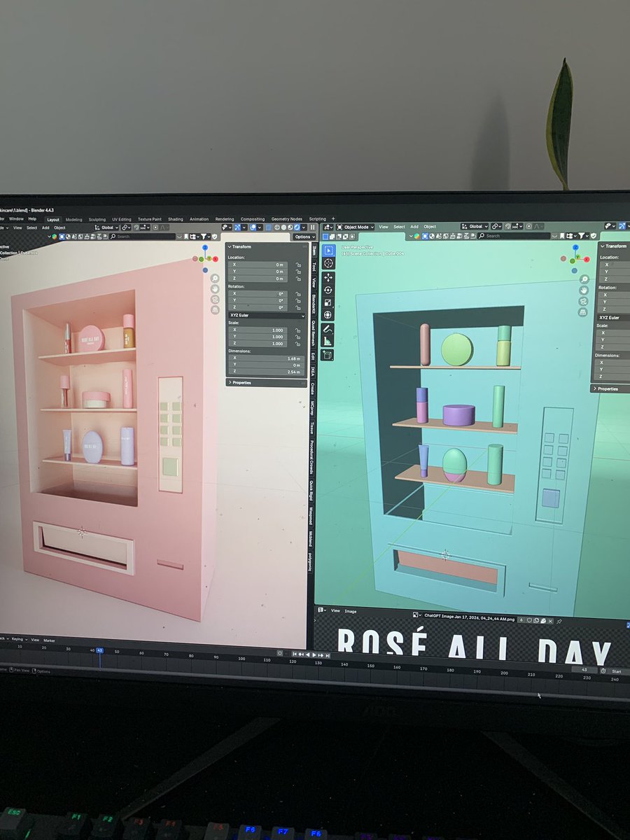Activate the Move tool
The height and width of the screenshot is (840, 630).
(328, 278)
